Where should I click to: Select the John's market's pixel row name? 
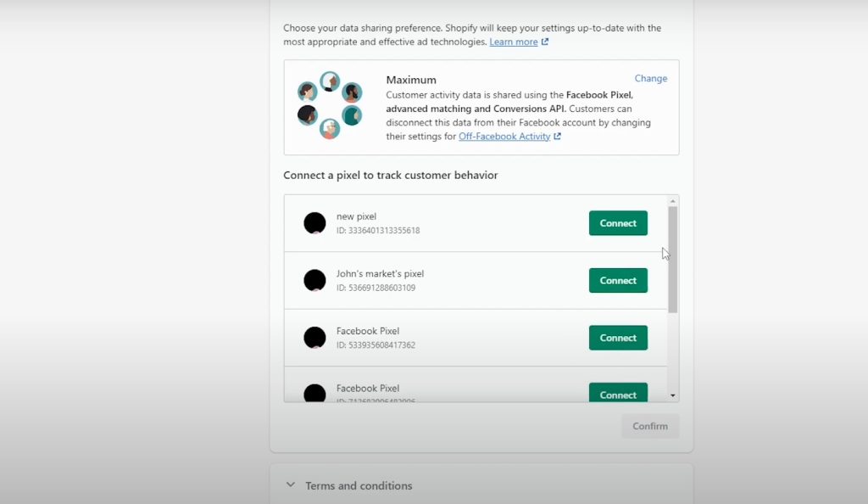[380, 274]
